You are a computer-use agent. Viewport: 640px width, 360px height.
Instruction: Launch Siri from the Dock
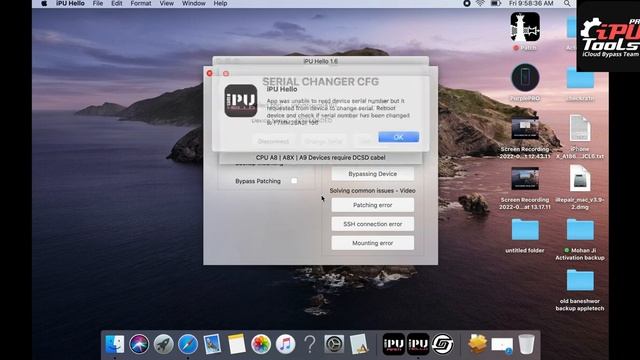(x=139, y=344)
